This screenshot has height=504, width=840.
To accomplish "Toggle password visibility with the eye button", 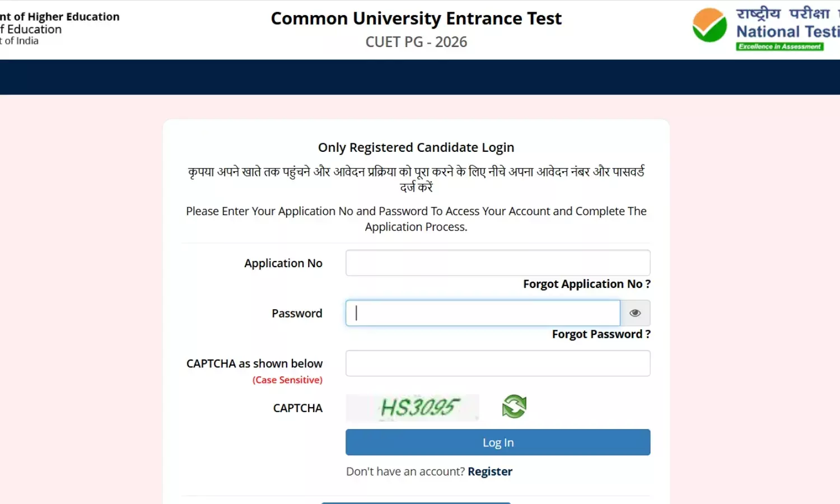I will point(635,313).
